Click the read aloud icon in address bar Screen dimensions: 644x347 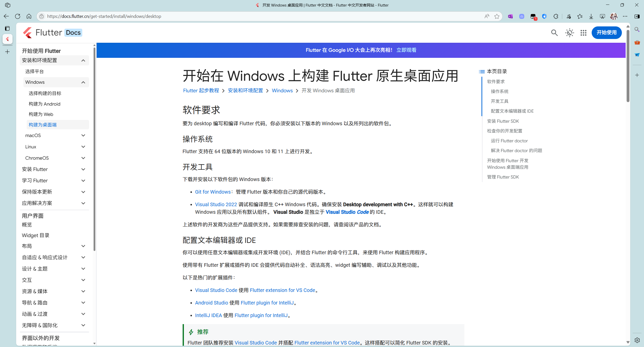[487, 16]
